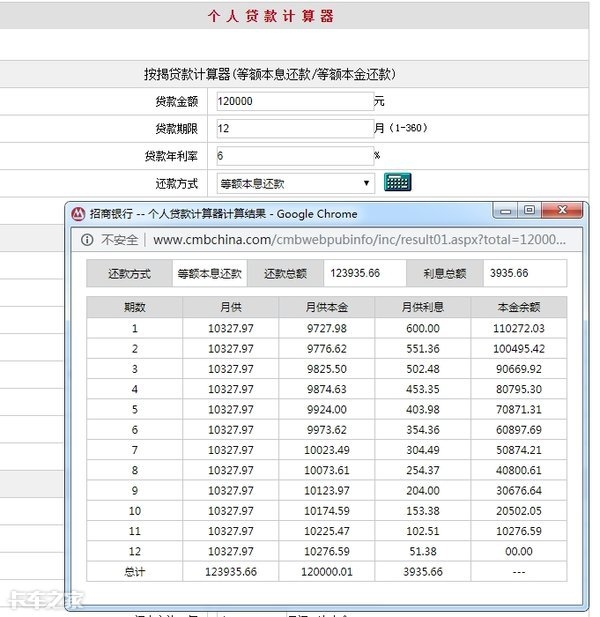
Task: Click interest 403.98 in period 5
Action: [423, 410]
